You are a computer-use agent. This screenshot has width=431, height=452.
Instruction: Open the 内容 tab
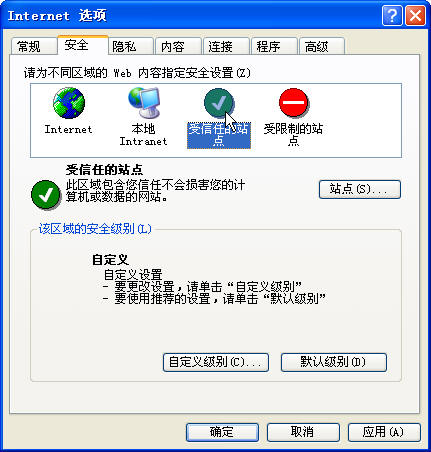[178, 46]
